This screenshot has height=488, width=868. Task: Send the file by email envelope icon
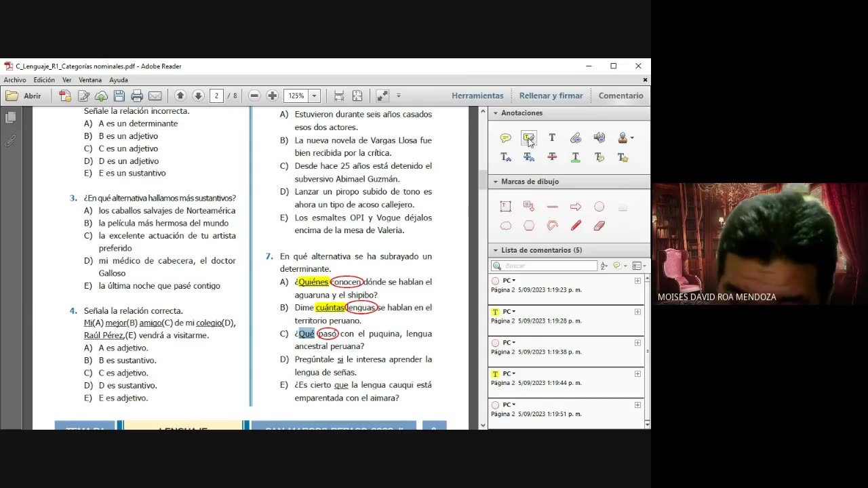[x=155, y=96]
